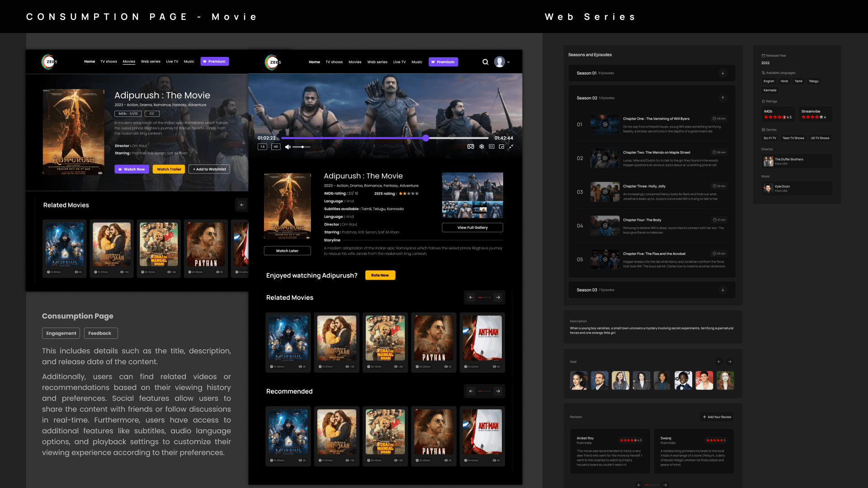Click Rate Now button

tap(380, 275)
